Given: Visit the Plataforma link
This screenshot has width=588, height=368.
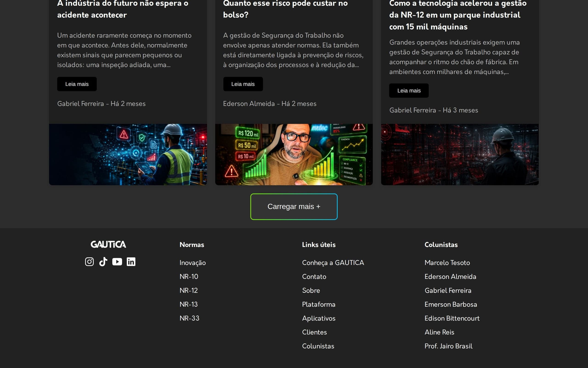Looking at the screenshot, I should coord(319,304).
